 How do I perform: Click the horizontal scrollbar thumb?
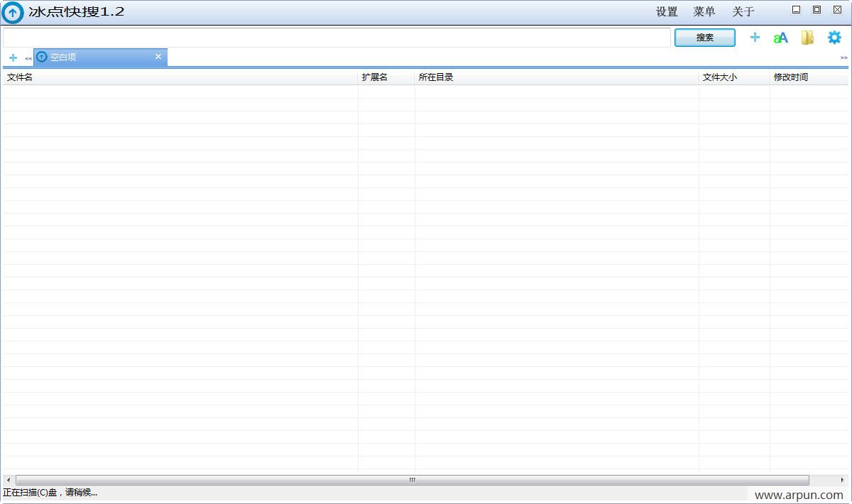tap(412, 480)
